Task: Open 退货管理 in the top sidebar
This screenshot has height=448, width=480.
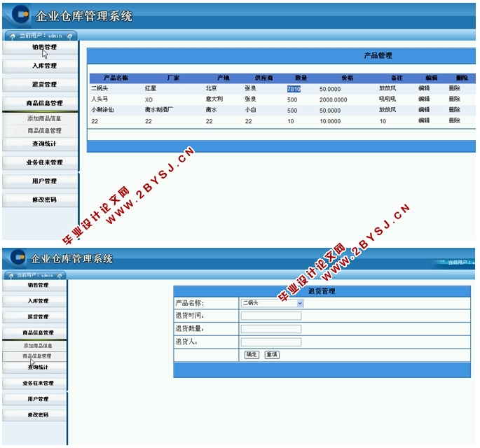Action: click(40, 85)
